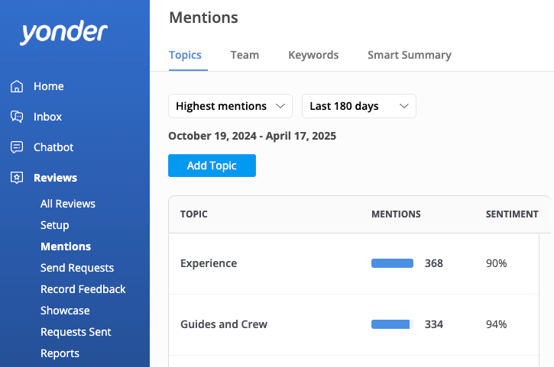Screen dimensions: 554x367
Task: Click the chevron arrow beside Highest mentions
Action: [x=280, y=106]
